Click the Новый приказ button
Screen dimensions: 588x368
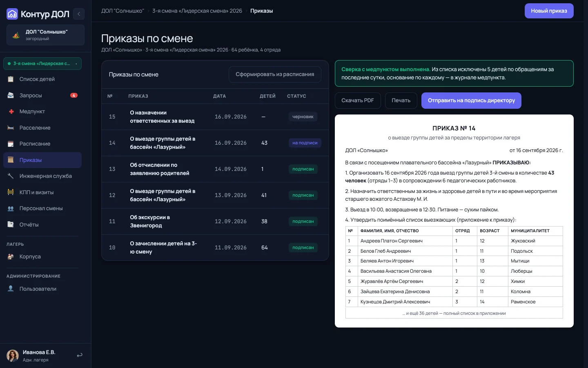click(x=549, y=11)
